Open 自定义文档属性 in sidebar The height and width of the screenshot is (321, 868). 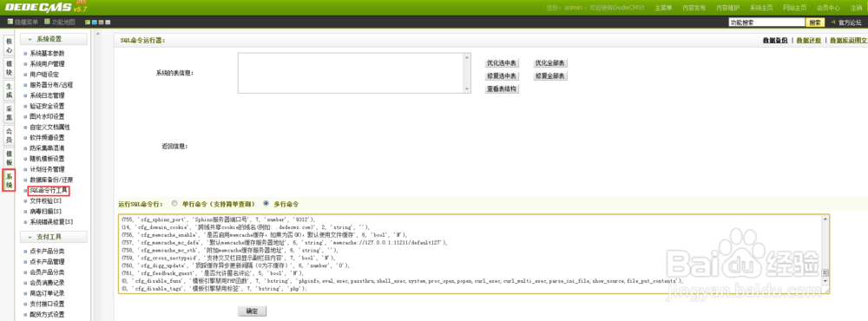point(49,127)
